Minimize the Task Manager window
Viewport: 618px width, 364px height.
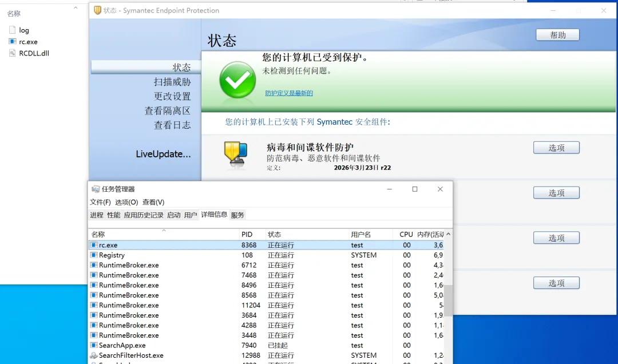[390, 189]
